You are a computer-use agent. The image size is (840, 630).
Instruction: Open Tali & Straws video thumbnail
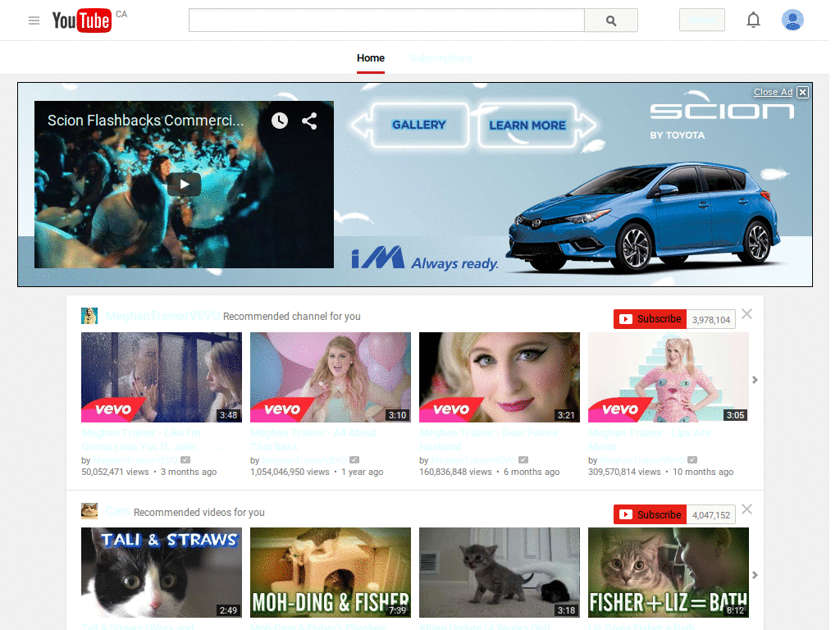[x=162, y=573]
